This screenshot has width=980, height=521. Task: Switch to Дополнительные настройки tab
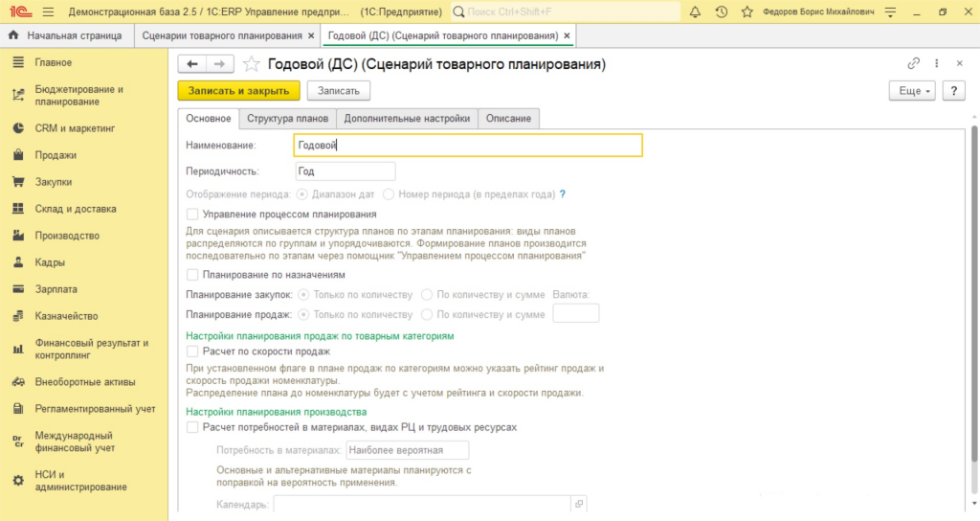(x=407, y=118)
